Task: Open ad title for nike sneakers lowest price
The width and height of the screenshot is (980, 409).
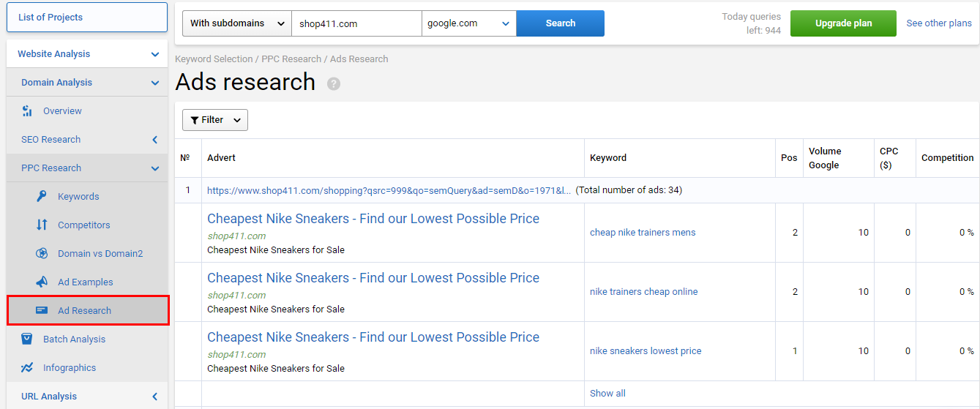Action: [373, 337]
